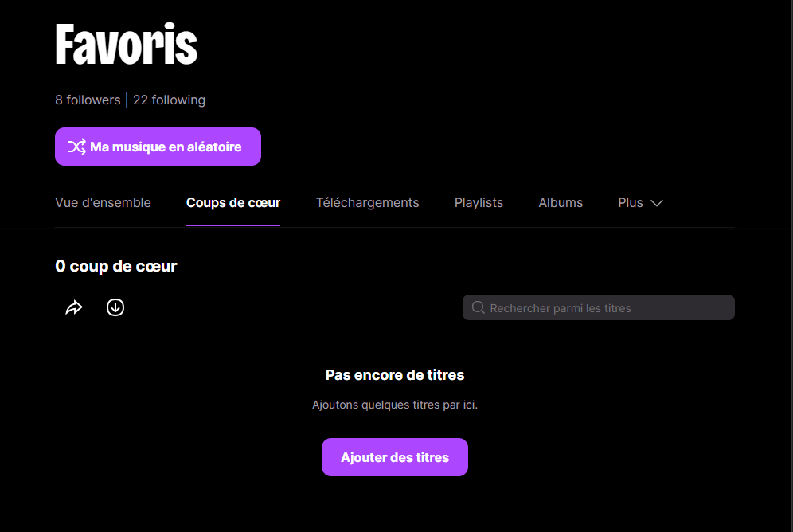Click the Ajouter des titres button
The width and height of the screenshot is (793, 532).
pyautogui.click(x=394, y=457)
